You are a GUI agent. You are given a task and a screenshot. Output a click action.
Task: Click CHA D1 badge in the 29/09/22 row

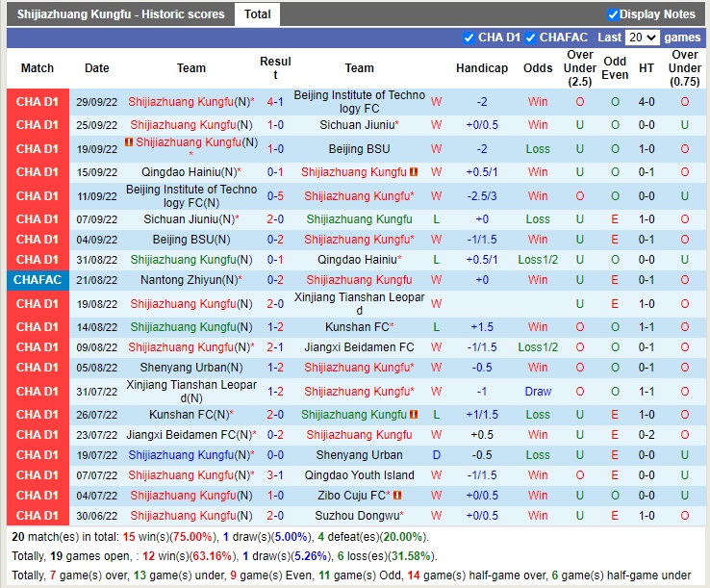click(37, 101)
